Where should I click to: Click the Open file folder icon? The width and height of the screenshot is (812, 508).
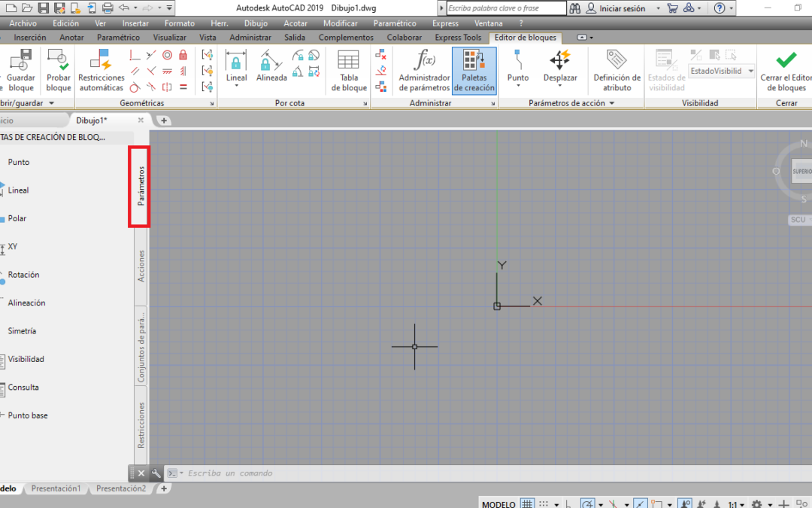(x=27, y=8)
